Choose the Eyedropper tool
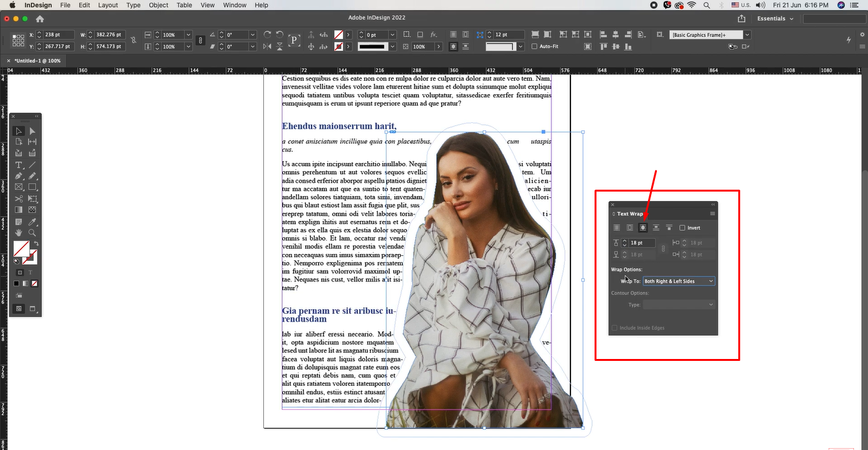868x450 pixels. tap(32, 221)
